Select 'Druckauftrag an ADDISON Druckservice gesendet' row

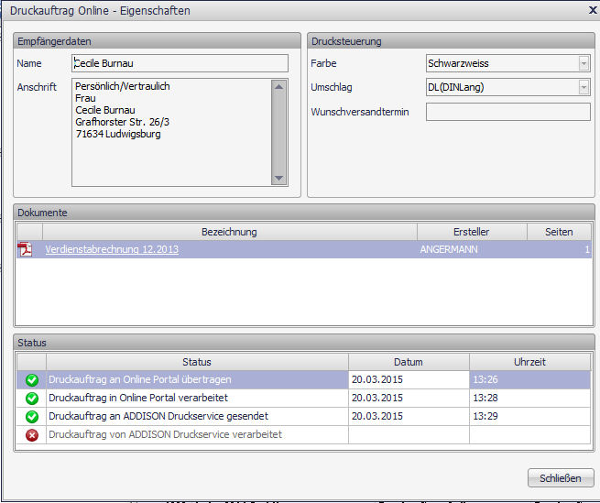pos(304,416)
